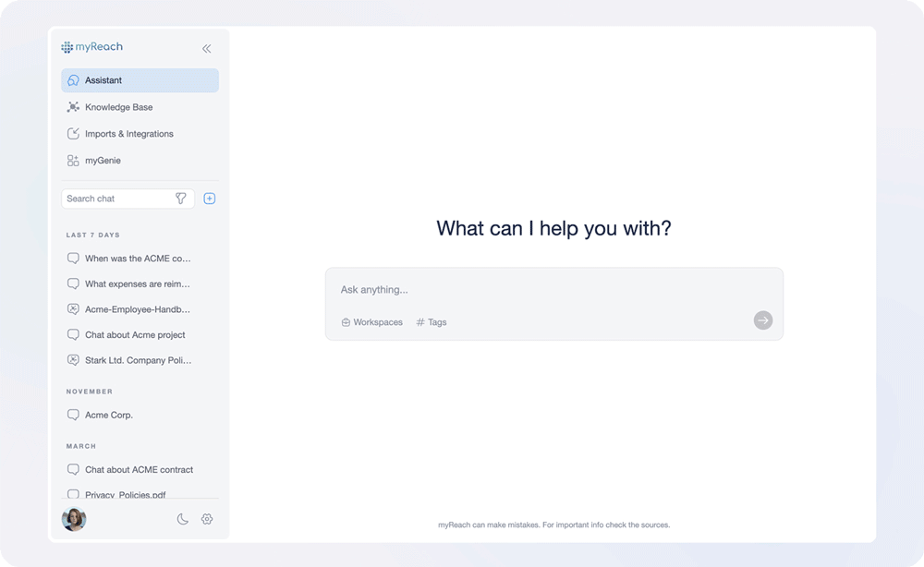Open settings via gear icon
Screen dimensions: 924x567
coord(207,519)
